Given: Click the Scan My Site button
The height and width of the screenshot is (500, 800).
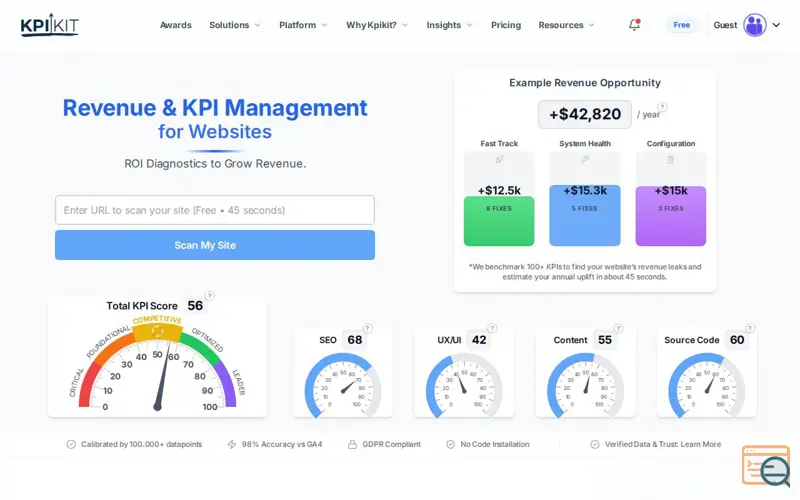Looking at the screenshot, I should click(215, 245).
